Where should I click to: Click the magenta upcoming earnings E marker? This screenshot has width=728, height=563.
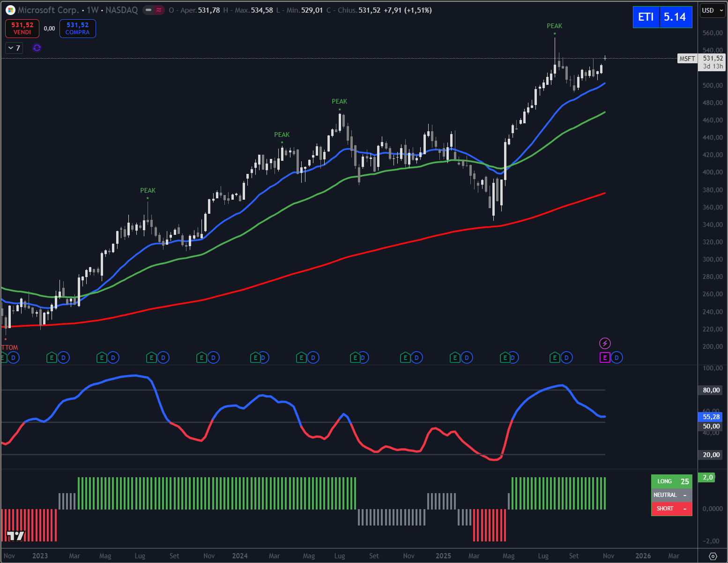(x=605, y=358)
